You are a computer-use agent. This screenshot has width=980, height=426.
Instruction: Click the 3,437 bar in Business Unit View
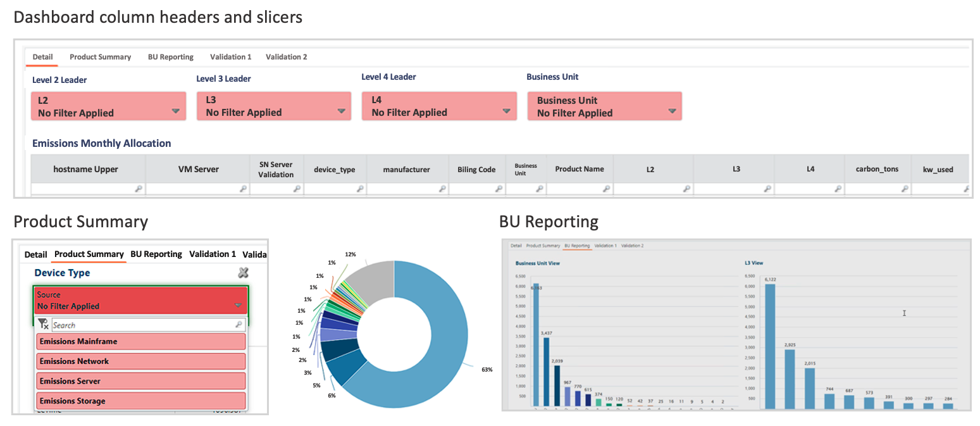pyautogui.click(x=546, y=372)
